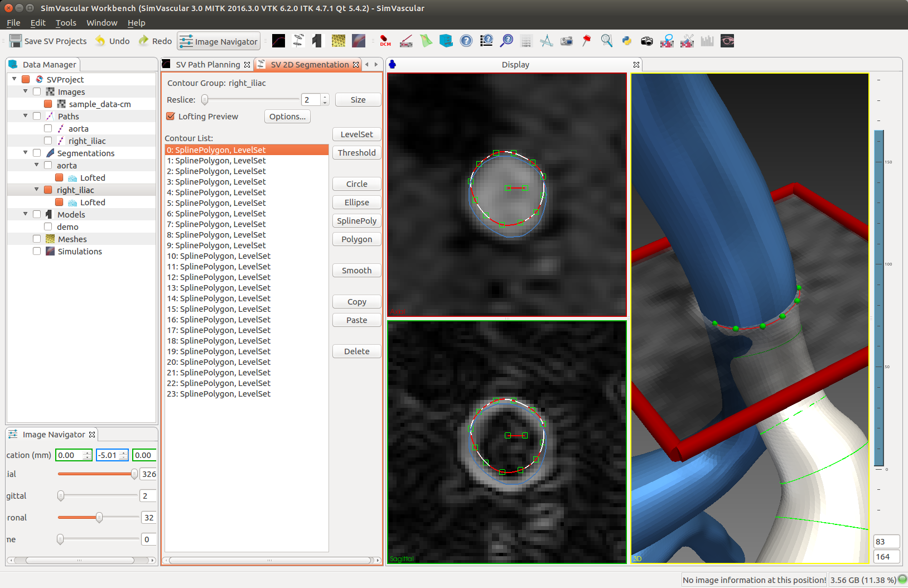The image size is (908, 588).
Task: Check the right_iliac path visibility box
Action: coord(48,141)
